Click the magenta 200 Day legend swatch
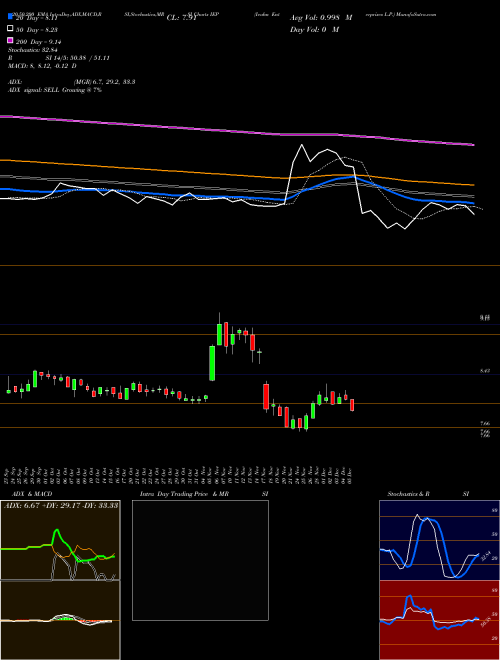This screenshot has height=660, width=500. [11, 41]
